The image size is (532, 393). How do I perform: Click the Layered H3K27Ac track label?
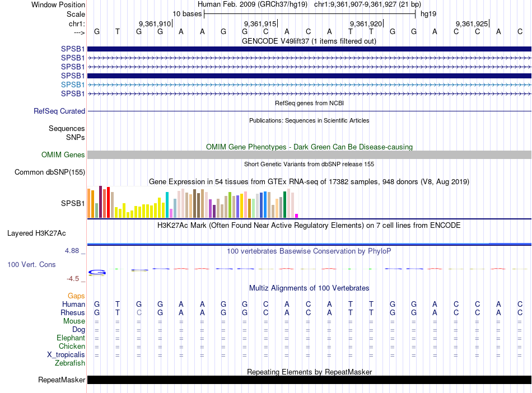(36, 233)
